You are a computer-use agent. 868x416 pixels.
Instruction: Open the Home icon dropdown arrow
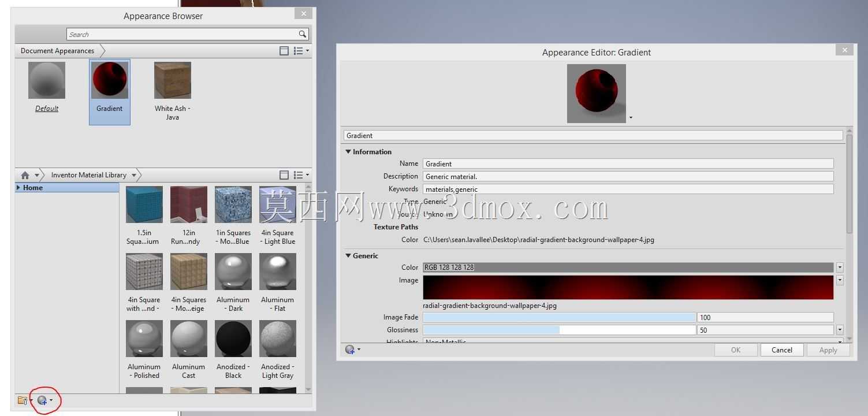(36, 175)
